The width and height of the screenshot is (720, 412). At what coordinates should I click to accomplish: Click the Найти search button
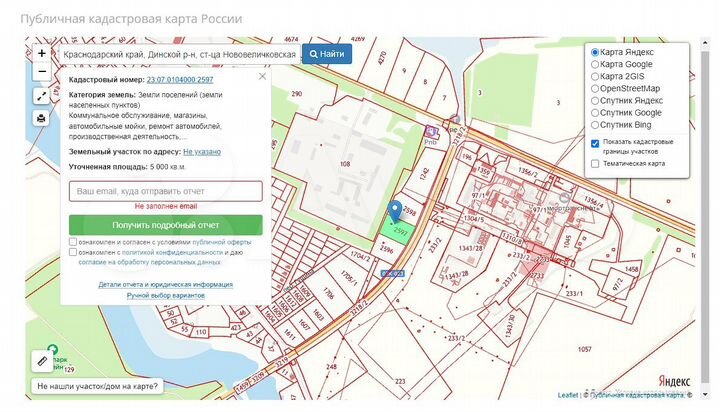coord(327,53)
